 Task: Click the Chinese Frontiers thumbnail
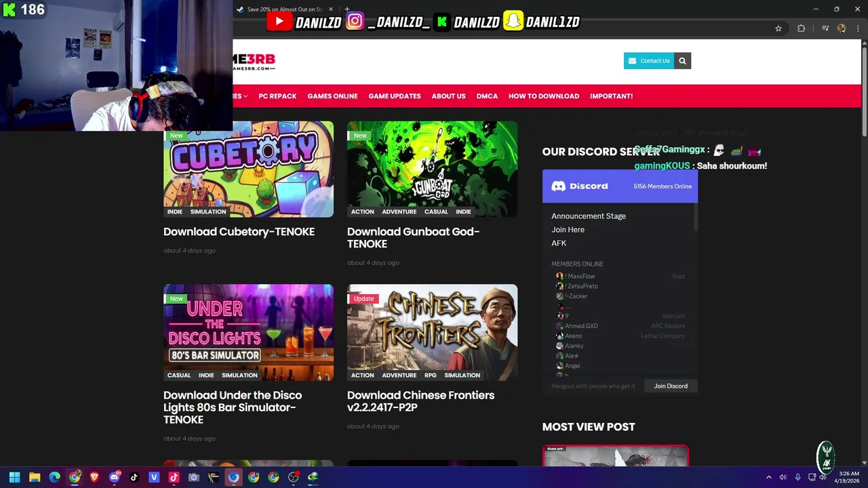[x=432, y=333]
